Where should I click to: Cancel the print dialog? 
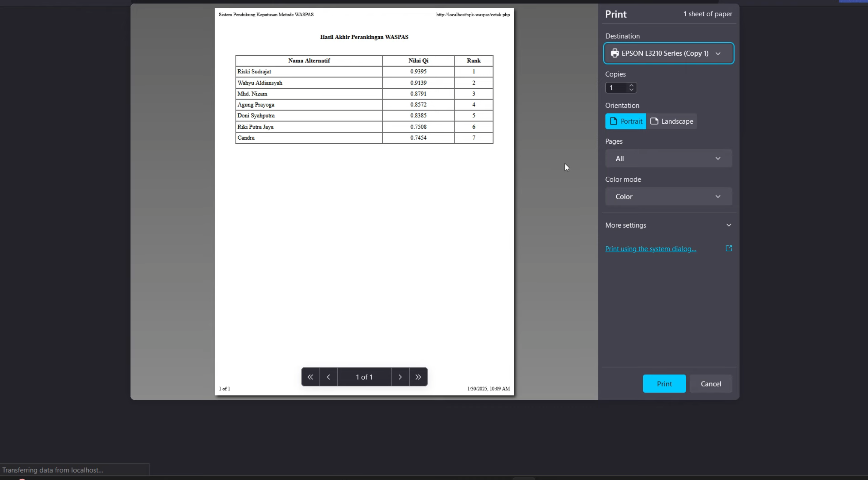[x=711, y=384]
